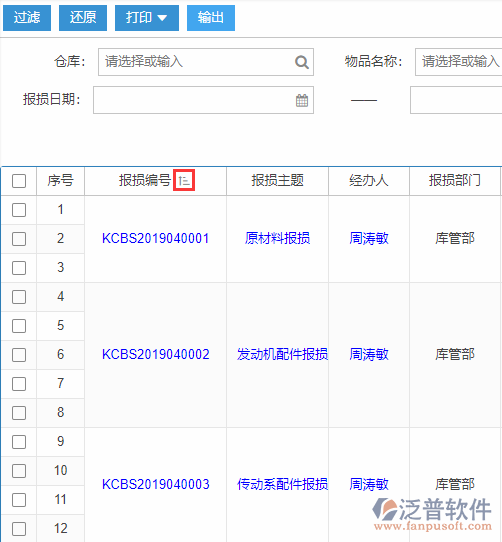Open the 打印 print dropdown
Image resolution: width=502 pixels, height=542 pixels.
click(x=147, y=18)
